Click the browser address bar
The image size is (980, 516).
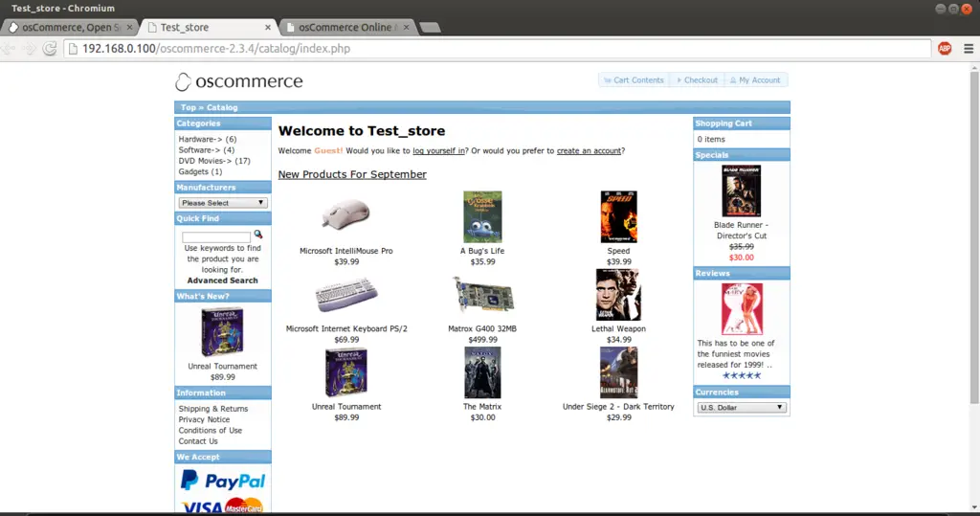[497, 48]
